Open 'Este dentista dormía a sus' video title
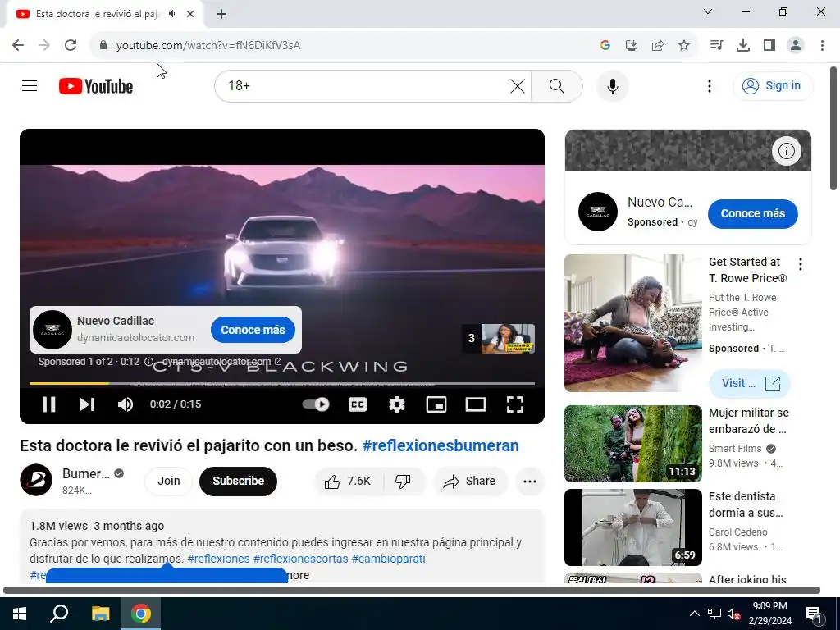 click(x=746, y=504)
